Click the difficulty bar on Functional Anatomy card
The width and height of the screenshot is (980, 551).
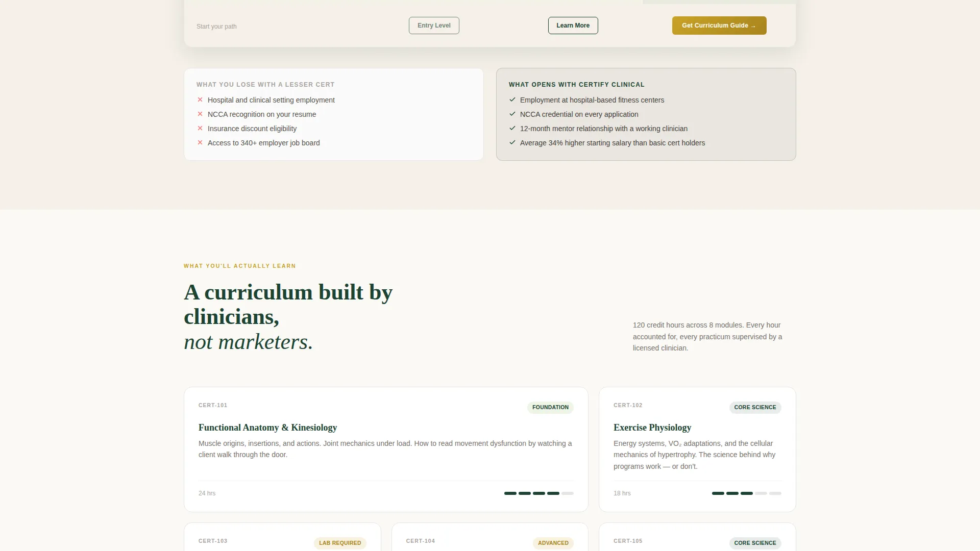click(x=538, y=493)
